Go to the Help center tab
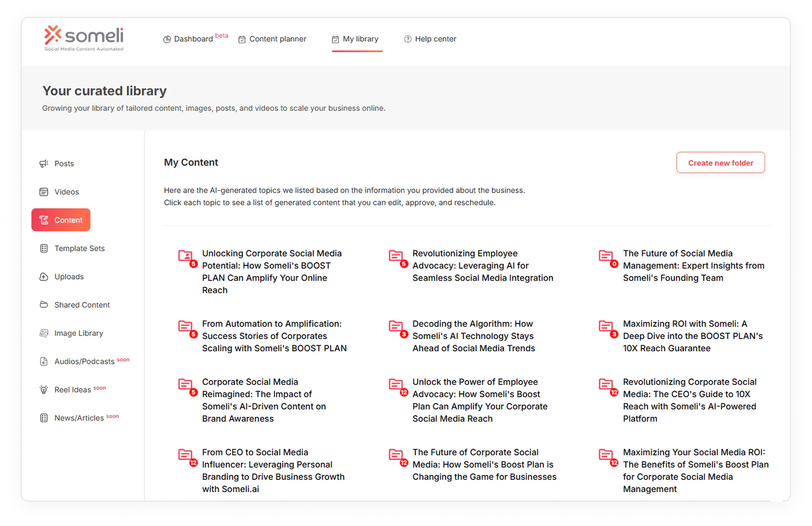The image size is (812, 526). (430, 39)
